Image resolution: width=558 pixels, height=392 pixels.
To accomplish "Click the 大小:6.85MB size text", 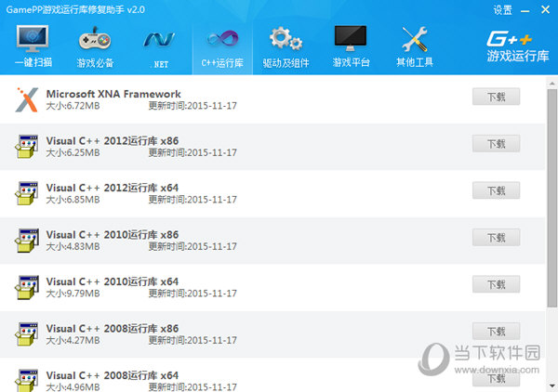I will click(73, 200).
